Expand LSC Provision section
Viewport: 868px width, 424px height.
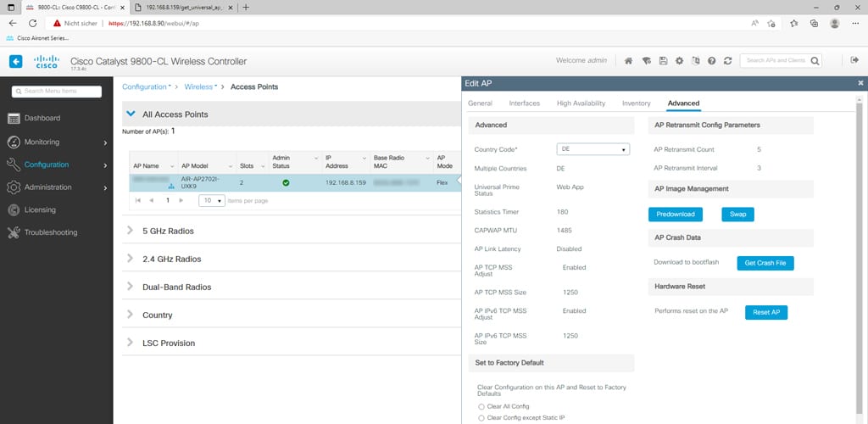130,343
